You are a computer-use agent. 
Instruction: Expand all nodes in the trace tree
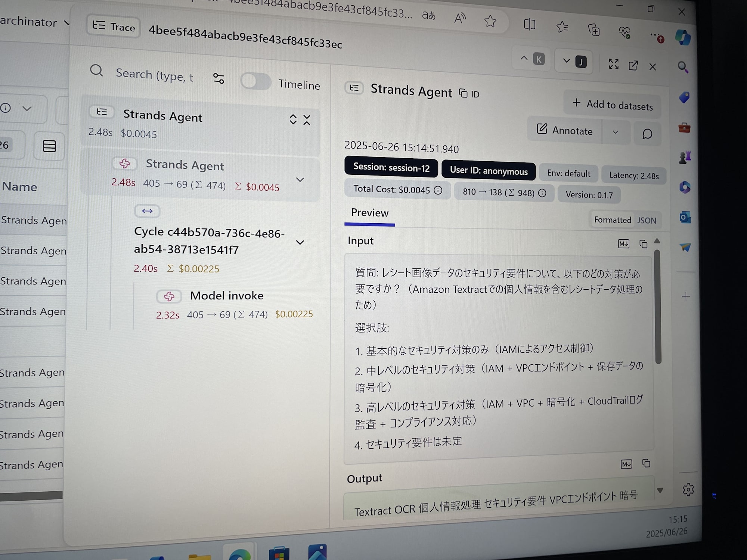[293, 119]
